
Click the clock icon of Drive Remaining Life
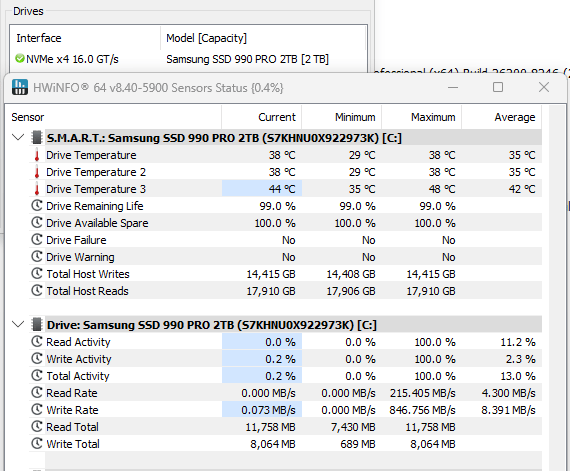pos(37,205)
